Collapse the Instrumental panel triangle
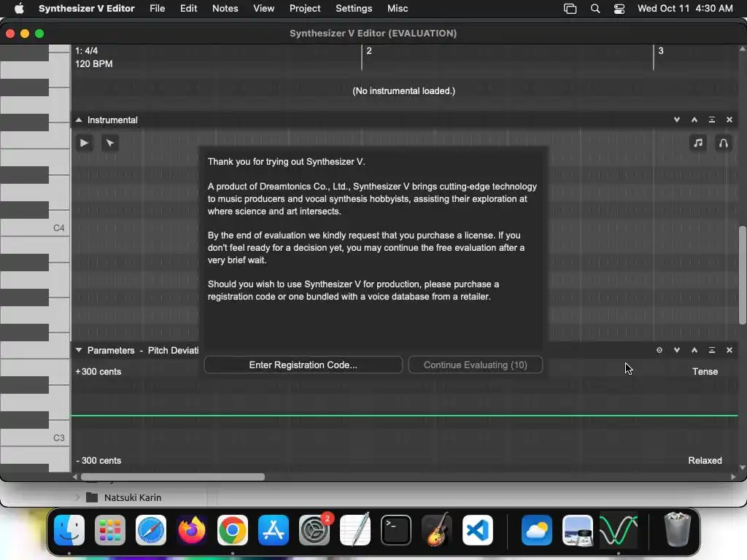Screen dimensions: 747x560 (79, 120)
